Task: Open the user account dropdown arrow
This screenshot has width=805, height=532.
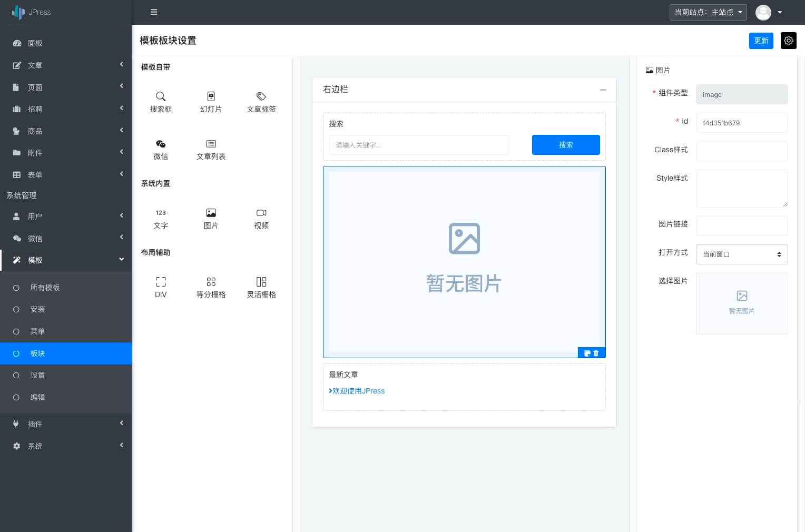Action: tap(780, 12)
